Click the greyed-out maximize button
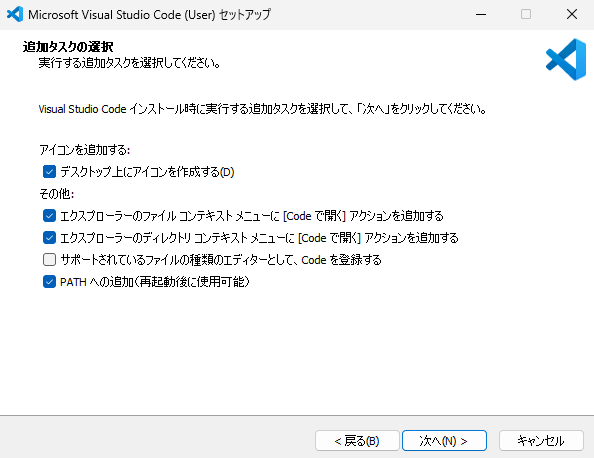The image size is (594, 458). coord(526,14)
